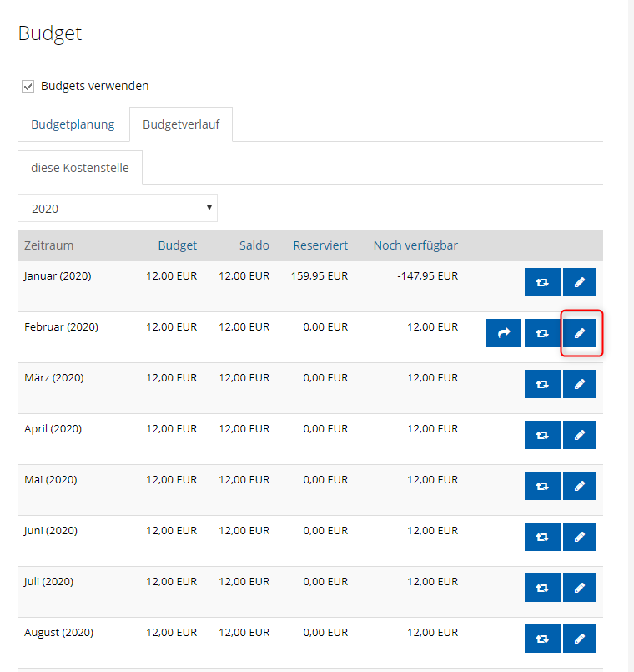Open edit pencil for April (2020)

pos(580,435)
